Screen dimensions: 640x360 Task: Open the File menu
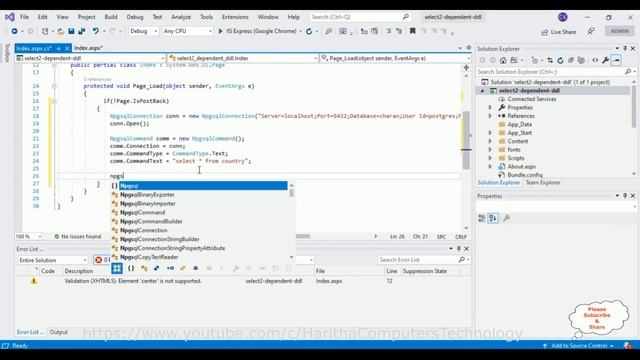click(x=24, y=17)
